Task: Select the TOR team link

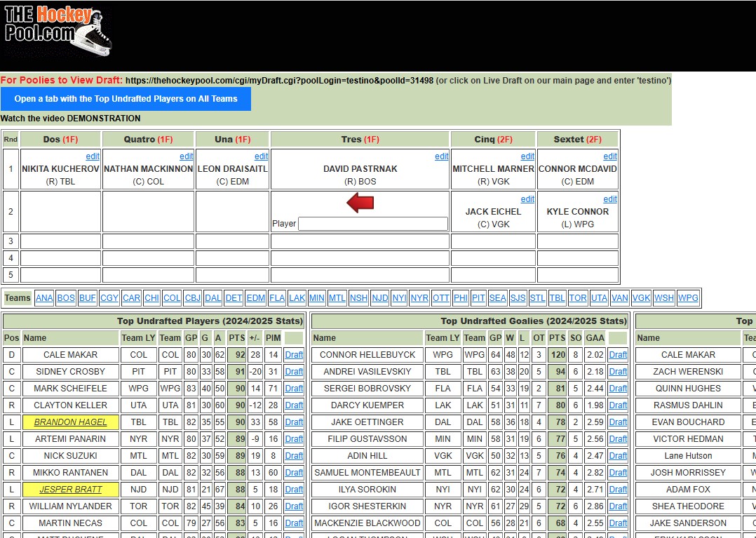Action: click(x=578, y=298)
